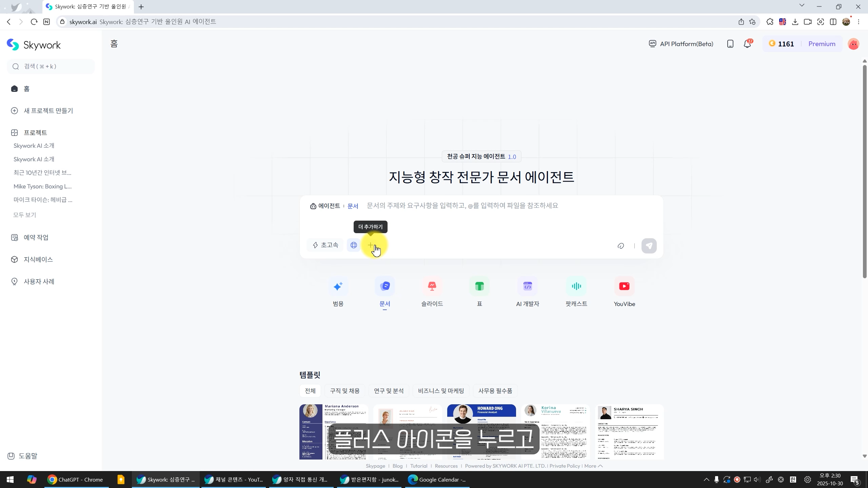868x488 pixels.
Task: Open a new browser tab
Action: (141, 7)
